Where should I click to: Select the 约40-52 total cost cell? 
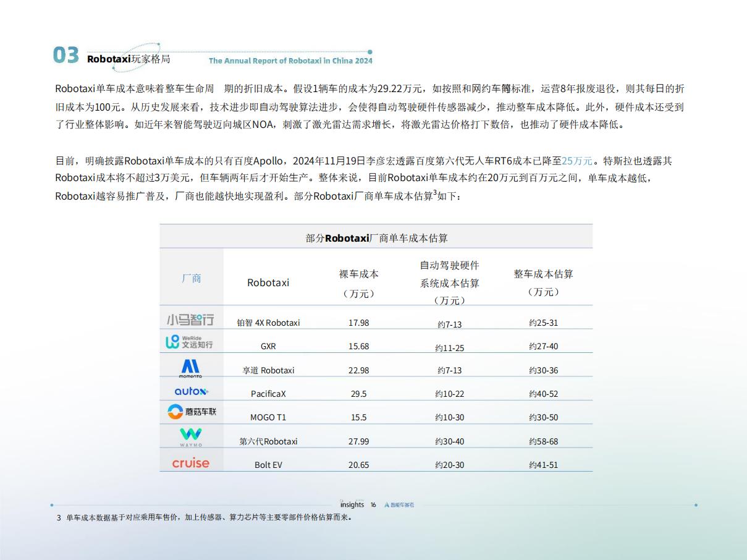point(544,394)
